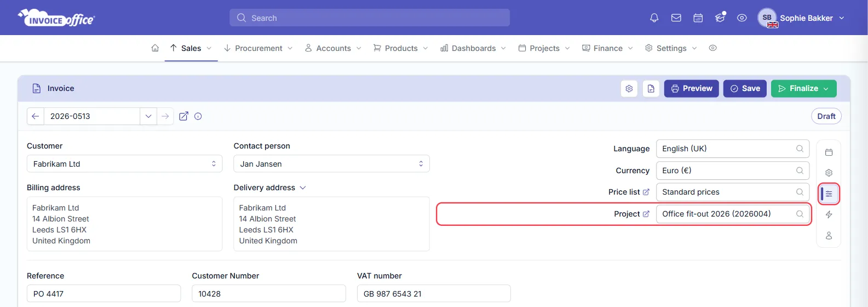Click the Preview button
868x307 pixels.
(692, 89)
